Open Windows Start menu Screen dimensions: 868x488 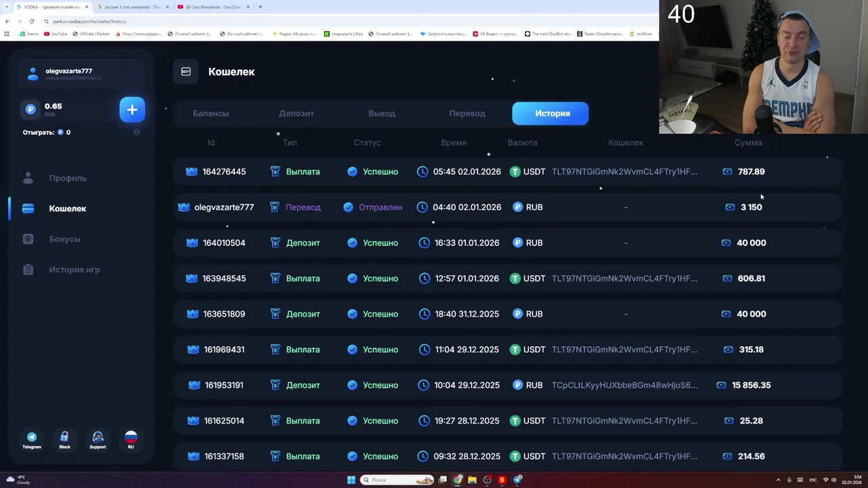[x=351, y=480]
